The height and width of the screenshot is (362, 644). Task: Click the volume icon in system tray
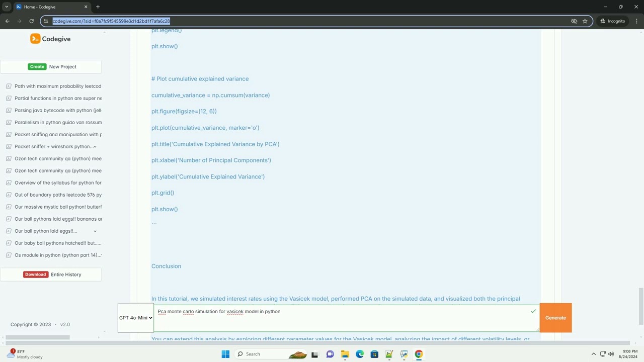pyautogui.click(x=611, y=354)
